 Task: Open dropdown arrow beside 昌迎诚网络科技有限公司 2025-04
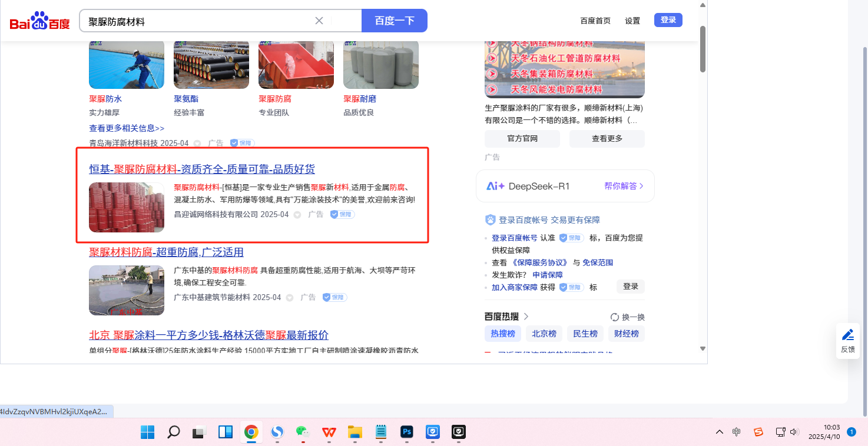click(297, 215)
